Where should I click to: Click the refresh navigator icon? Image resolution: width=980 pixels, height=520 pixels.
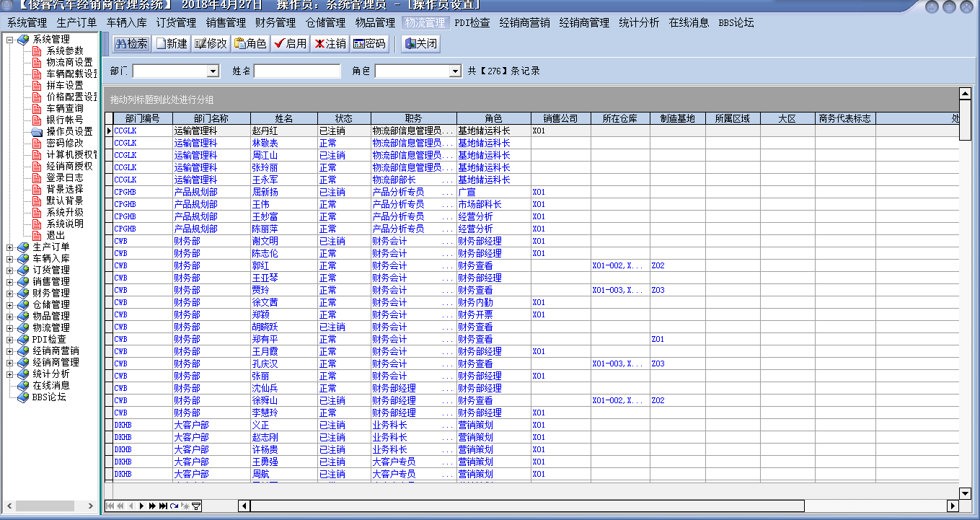click(x=175, y=506)
